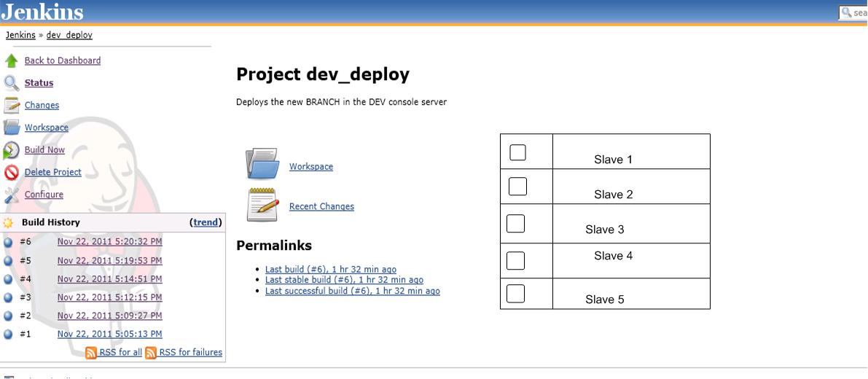The height and width of the screenshot is (379, 868).
Task: Open the large Workspace folder icon
Action: (262, 164)
